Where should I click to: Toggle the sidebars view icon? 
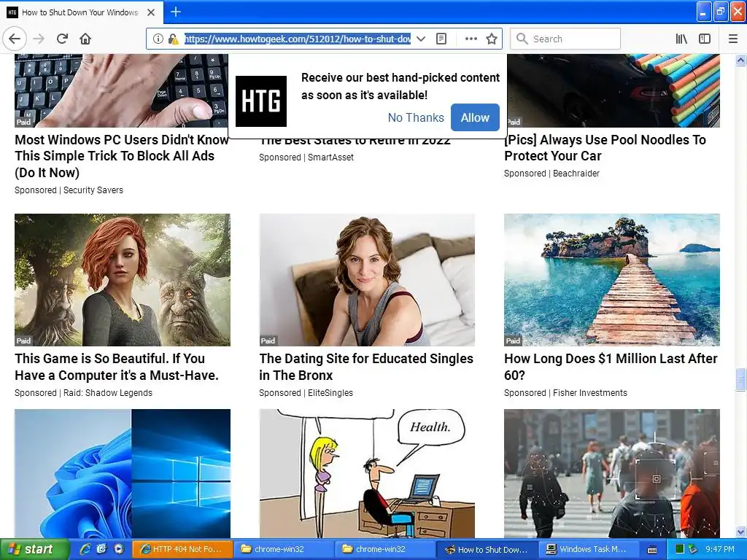pyautogui.click(x=705, y=39)
